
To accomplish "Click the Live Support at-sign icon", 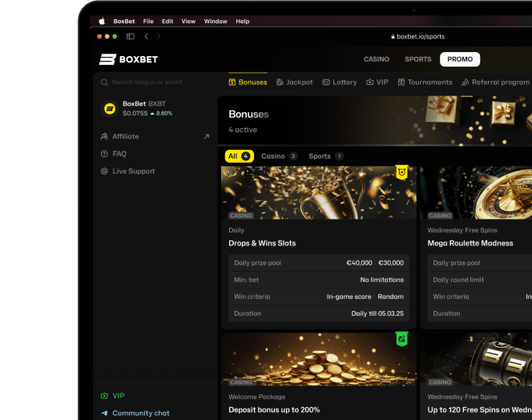I will point(104,171).
